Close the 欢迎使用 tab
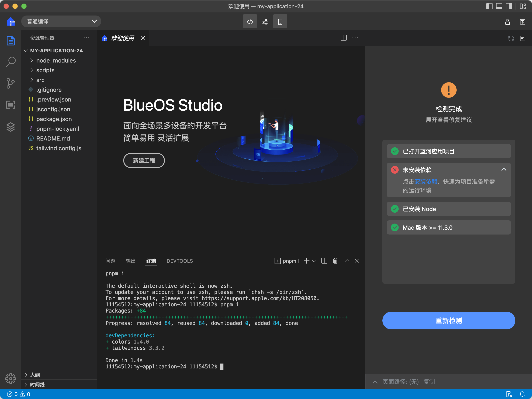 coord(143,38)
